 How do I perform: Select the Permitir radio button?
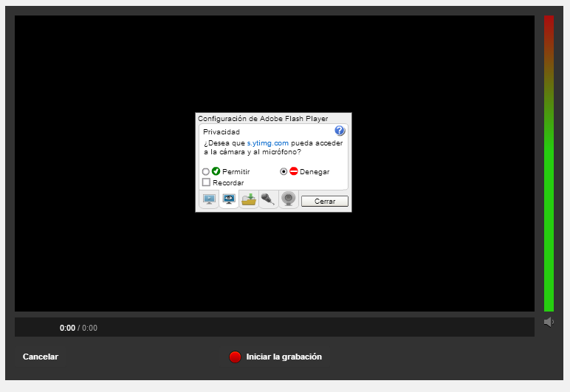pyautogui.click(x=206, y=171)
